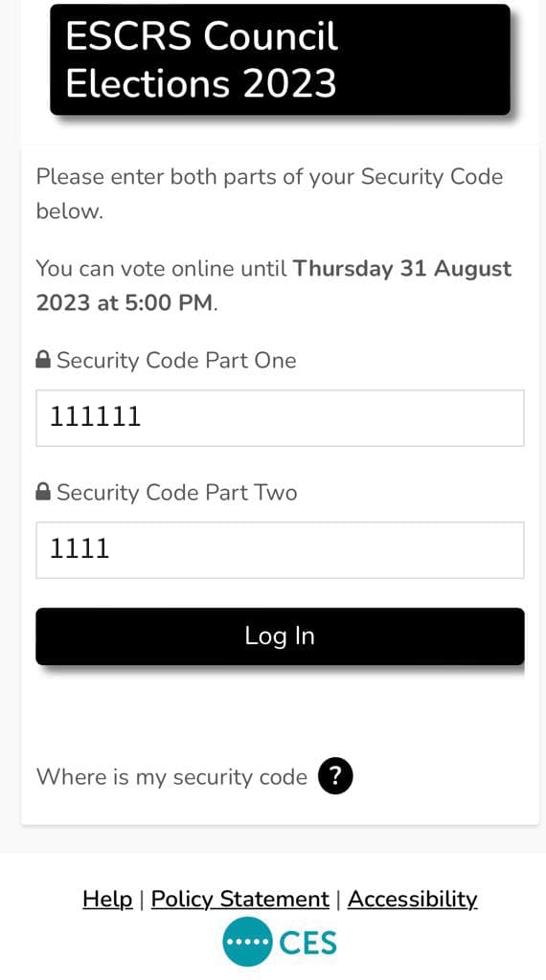Open the Accessibility link
The width and height of the screenshot is (546, 980).
tap(412, 899)
